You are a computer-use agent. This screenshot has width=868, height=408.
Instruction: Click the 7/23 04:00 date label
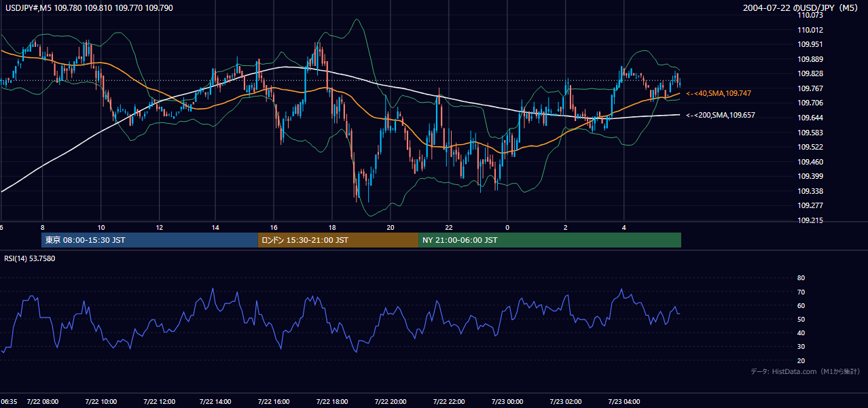pyautogui.click(x=624, y=402)
